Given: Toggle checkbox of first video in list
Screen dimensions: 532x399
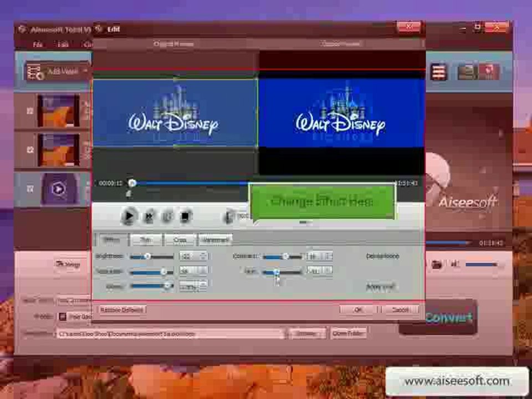Looking at the screenshot, I should (30, 111).
